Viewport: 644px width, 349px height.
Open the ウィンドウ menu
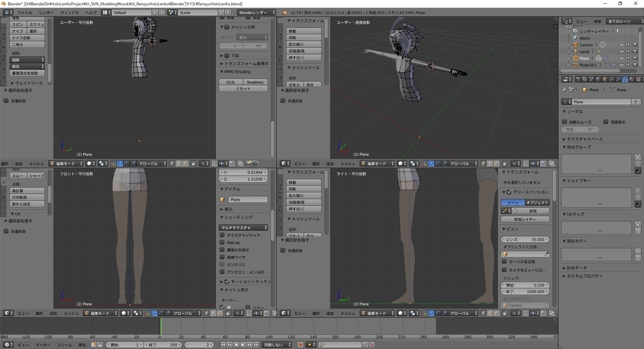[69, 13]
